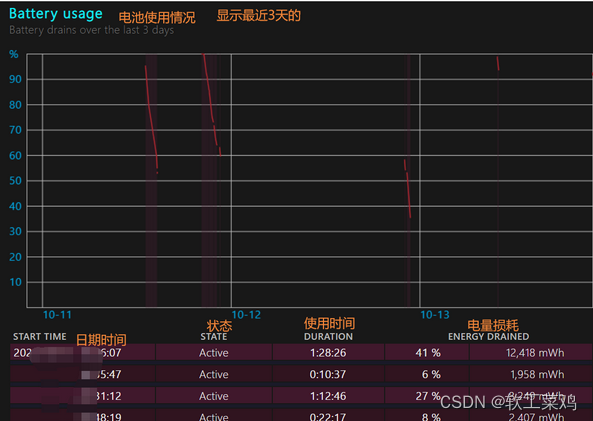Click the start time cell ending in "31:12"
This screenshot has width=593, height=421.
pyautogui.click(x=82, y=396)
